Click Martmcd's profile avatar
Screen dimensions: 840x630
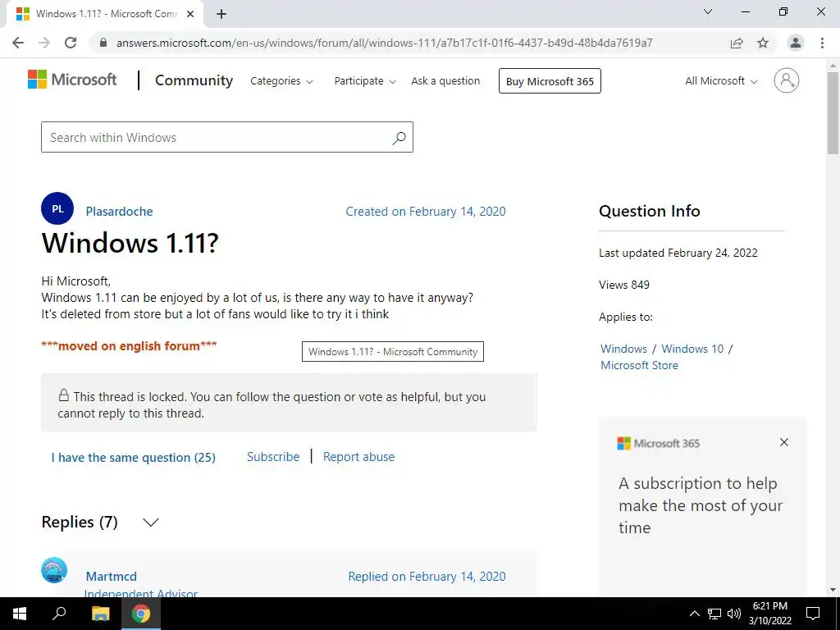coord(54,570)
